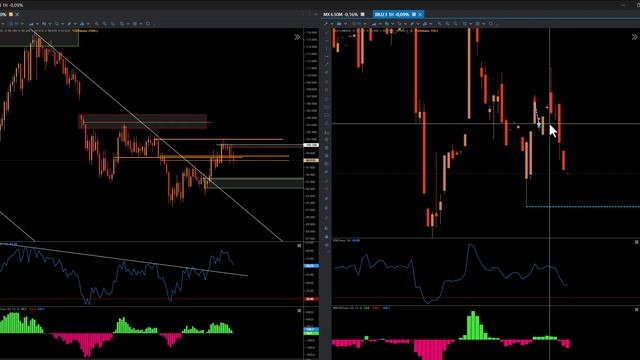
Task: Close the BRJ2 1H chart tab
Action: [420, 14]
